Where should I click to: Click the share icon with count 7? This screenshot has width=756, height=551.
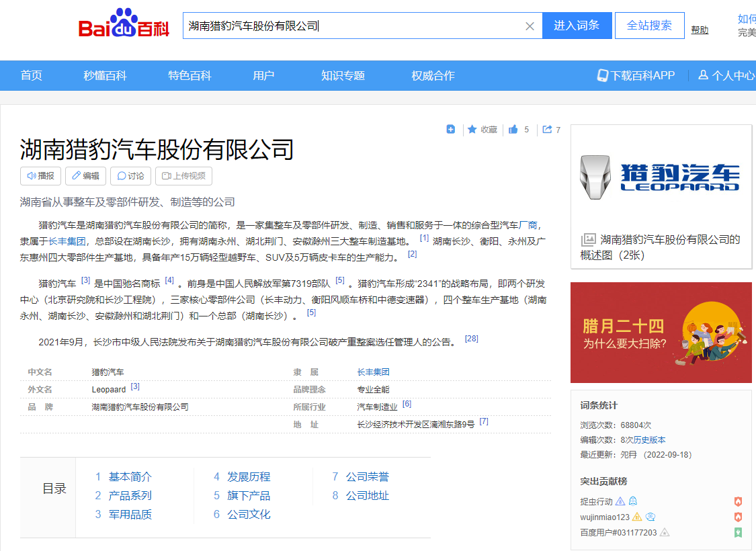pyautogui.click(x=547, y=129)
